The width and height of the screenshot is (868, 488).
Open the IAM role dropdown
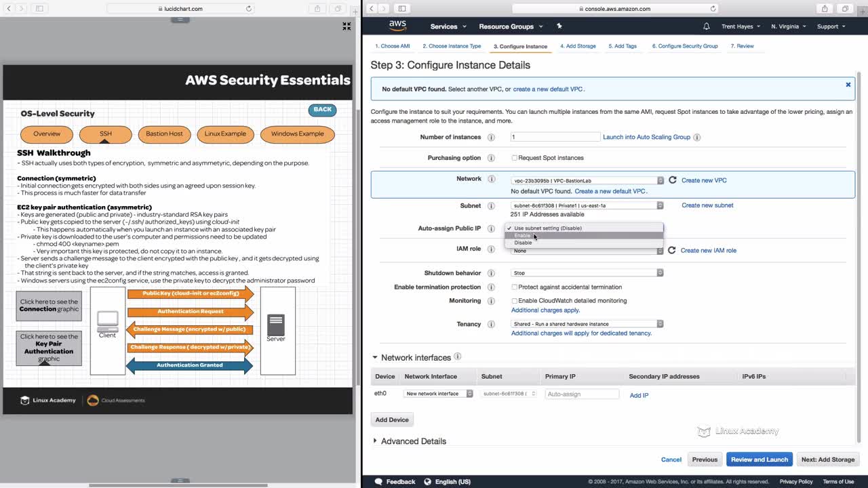pyautogui.click(x=587, y=251)
